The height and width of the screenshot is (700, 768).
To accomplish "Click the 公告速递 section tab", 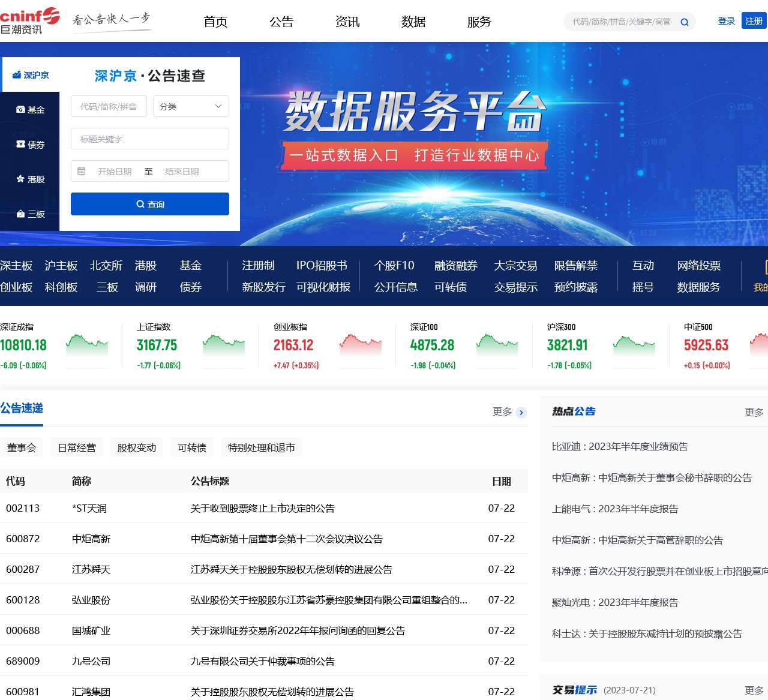I will click(22, 408).
